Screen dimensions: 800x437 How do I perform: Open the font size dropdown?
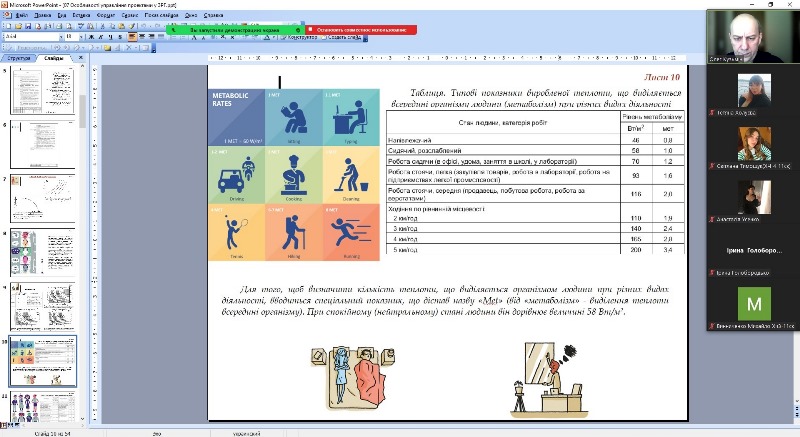[x=81, y=37]
